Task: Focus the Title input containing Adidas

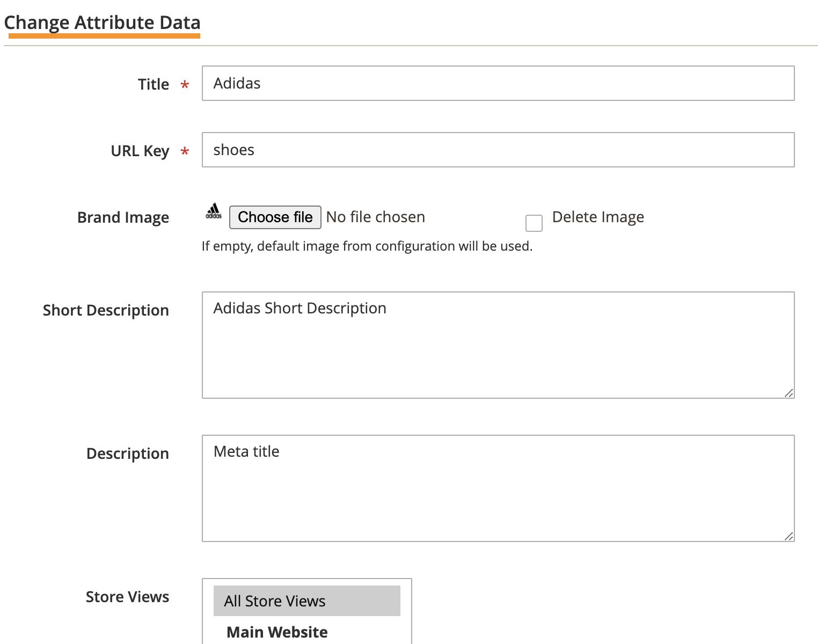Action: [x=498, y=83]
